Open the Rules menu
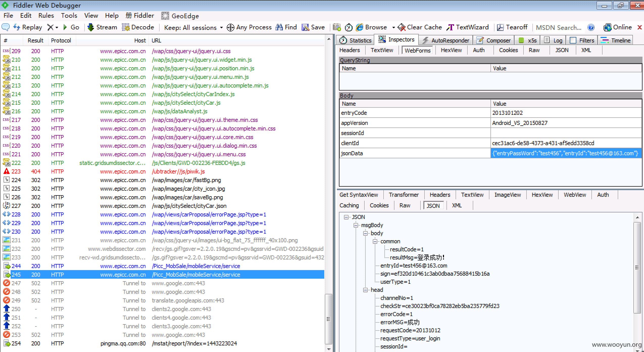Screen dimensions: 644x352 point(46,16)
